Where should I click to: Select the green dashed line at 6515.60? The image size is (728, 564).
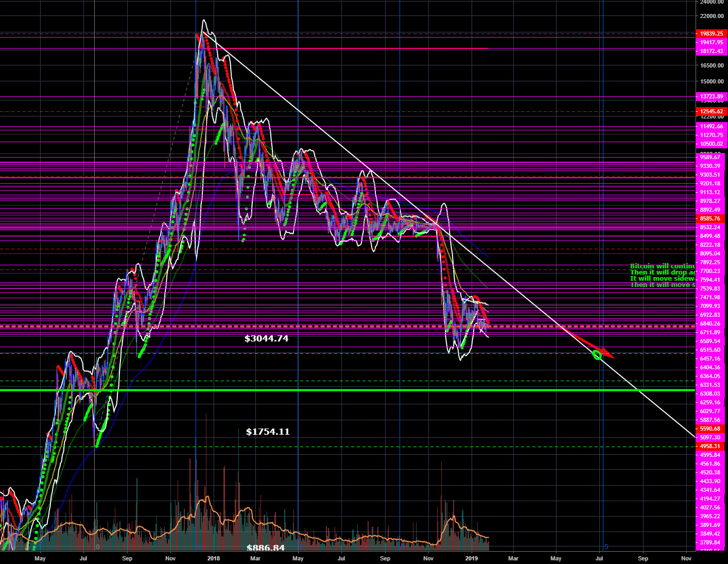[309, 353]
